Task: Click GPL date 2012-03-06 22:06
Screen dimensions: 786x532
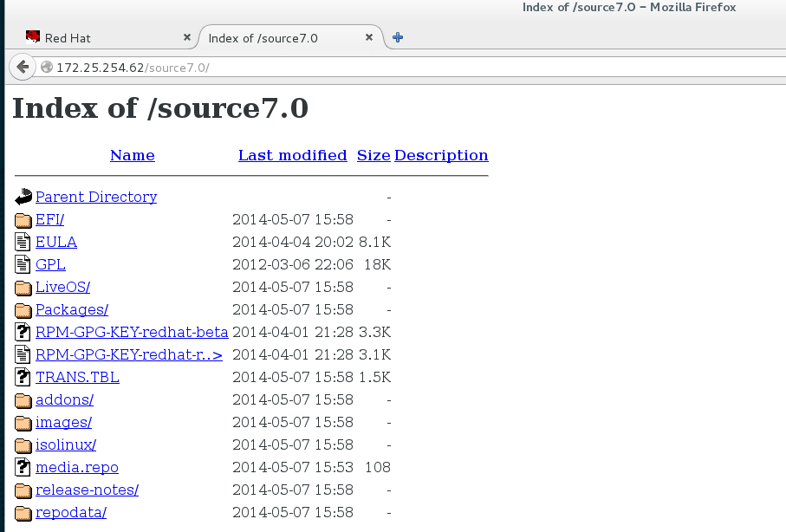Action: [x=293, y=265]
